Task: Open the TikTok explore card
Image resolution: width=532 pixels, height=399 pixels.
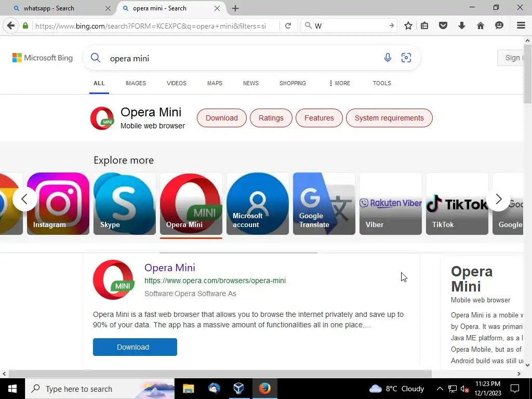Action: click(457, 204)
